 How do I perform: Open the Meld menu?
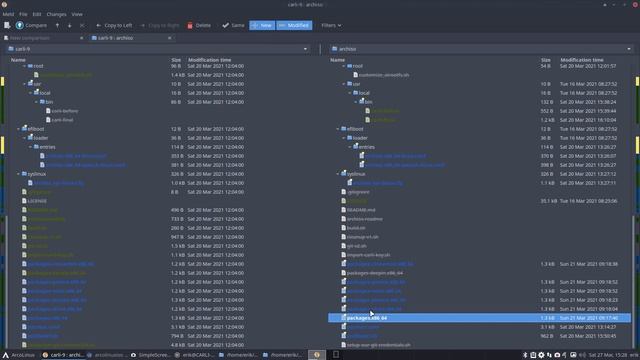(x=8, y=14)
